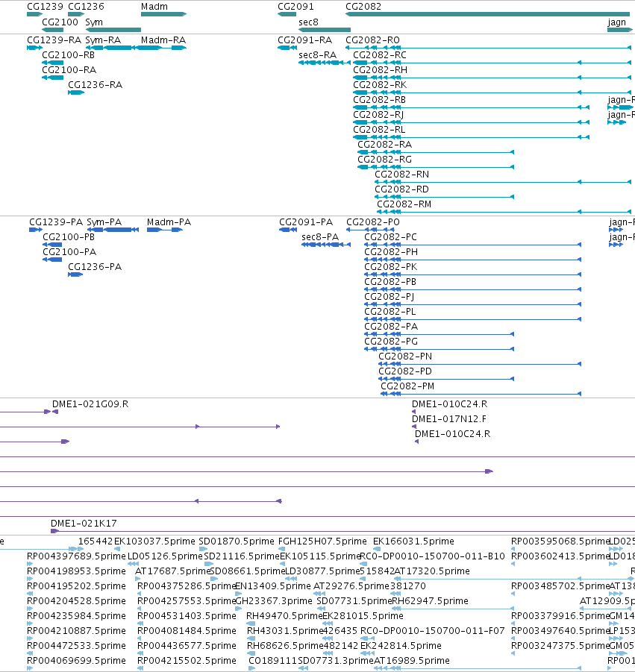635x672 pixels.
Task: Click the CG2091-PA protein label
Action: tap(306, 222)
